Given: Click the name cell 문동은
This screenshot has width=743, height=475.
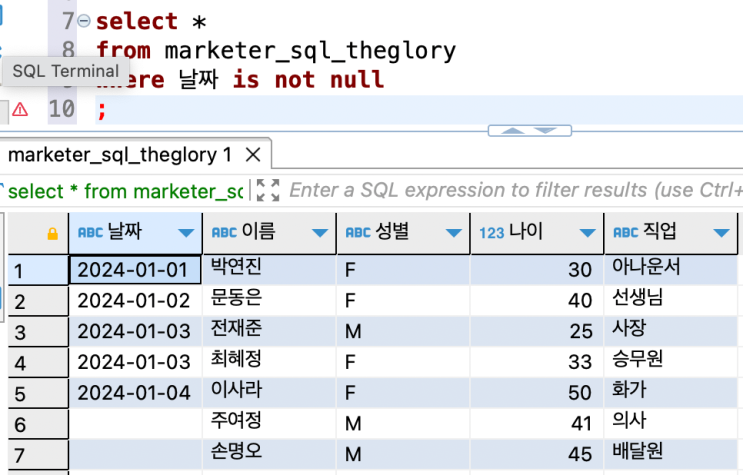Looking at the screenshot, I should pos(270,300).
